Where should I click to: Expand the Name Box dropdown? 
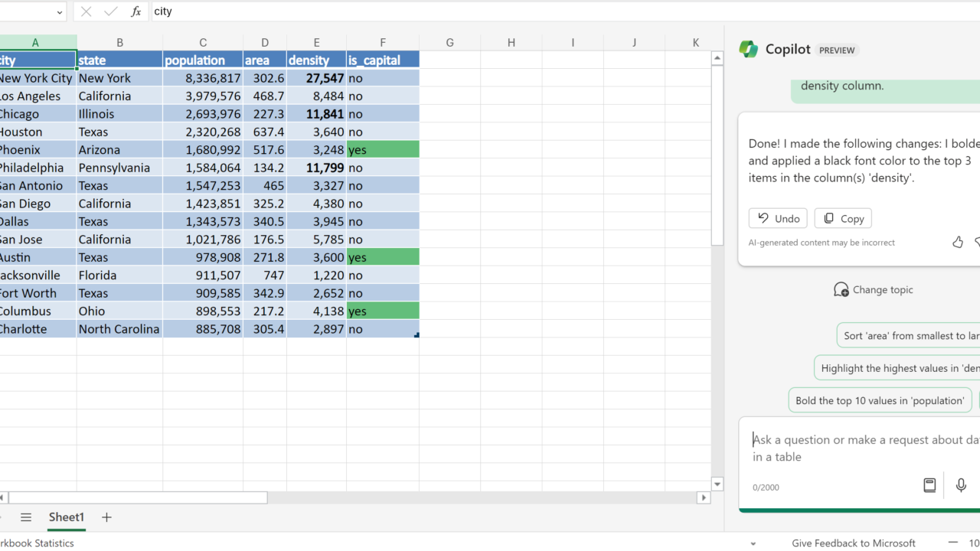tap(60, 11)
